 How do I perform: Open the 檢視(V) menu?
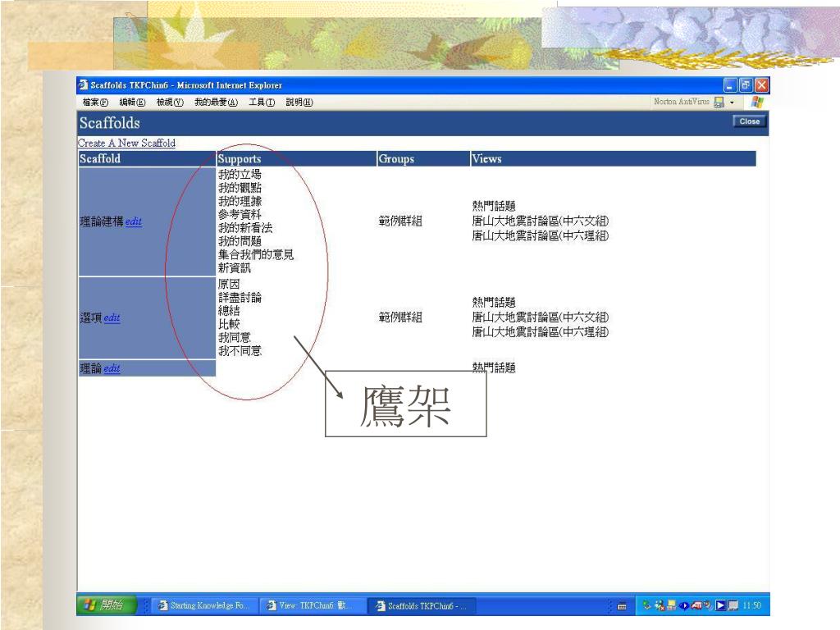(x=170, y=102)
